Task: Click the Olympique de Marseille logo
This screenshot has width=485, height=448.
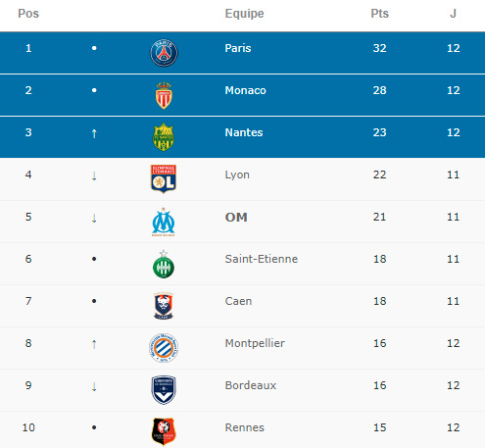Action: point(164,222)
